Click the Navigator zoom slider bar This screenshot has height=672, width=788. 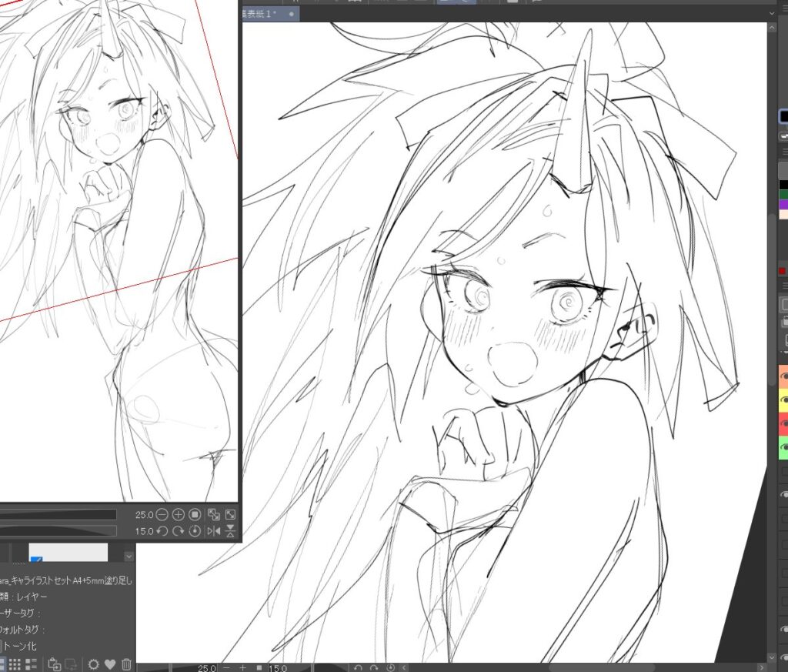click(x=58, y=514)
